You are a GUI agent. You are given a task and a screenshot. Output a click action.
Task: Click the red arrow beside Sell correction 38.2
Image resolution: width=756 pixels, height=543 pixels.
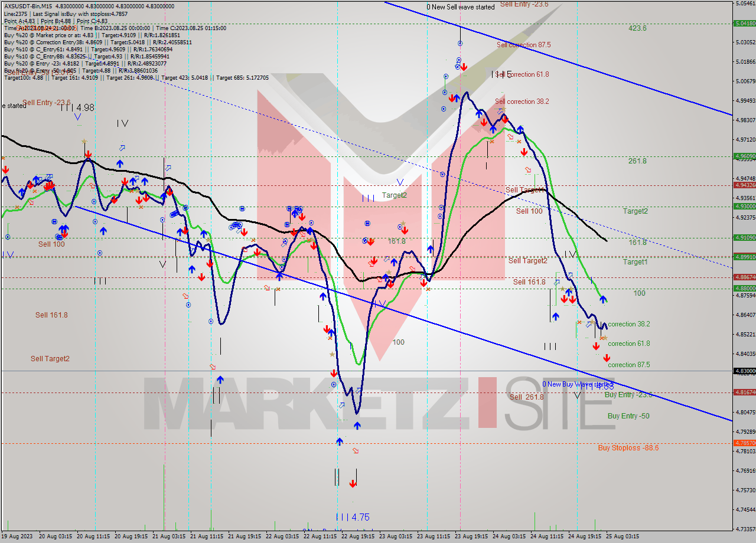point(504,117)
